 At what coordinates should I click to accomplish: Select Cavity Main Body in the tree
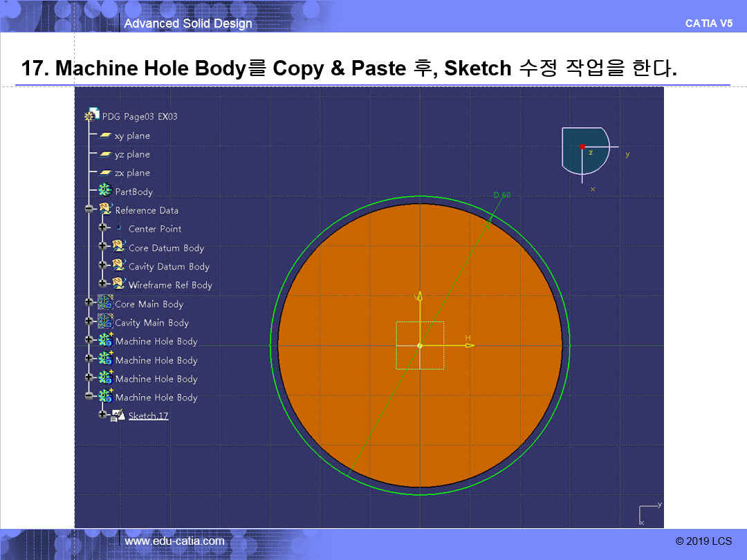click(151, 323)
